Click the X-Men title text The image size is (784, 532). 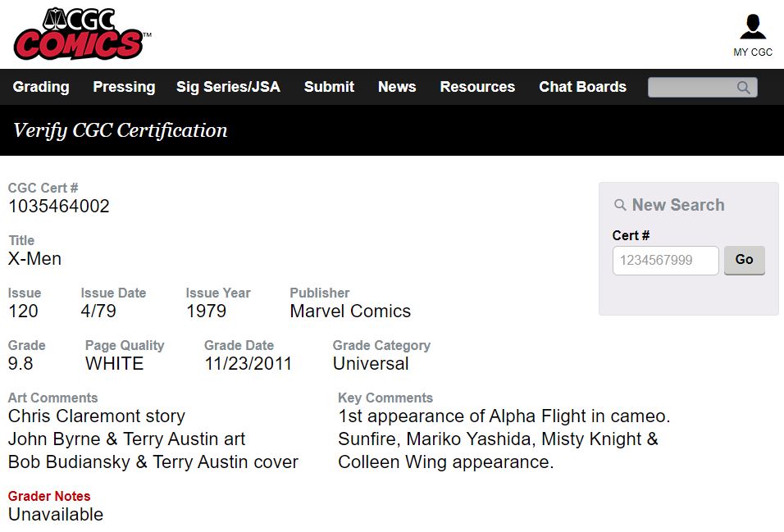pos(35,259)
